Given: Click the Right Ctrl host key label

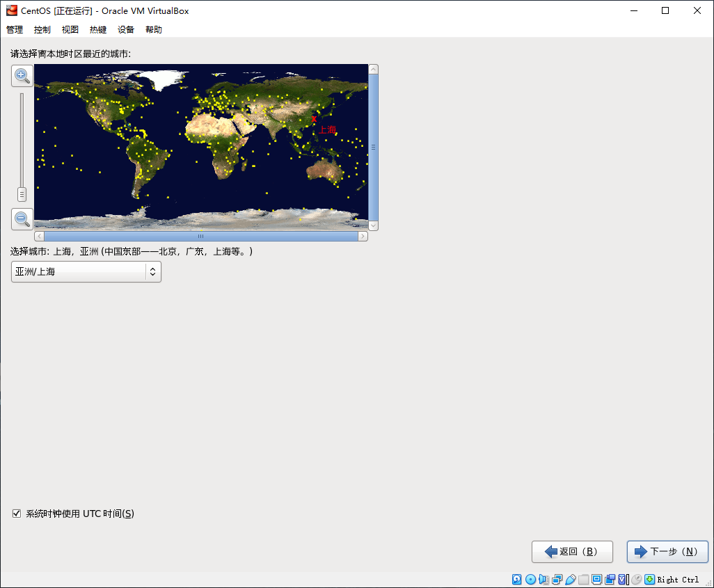Looking at the screenshot, I should (678, 580).
